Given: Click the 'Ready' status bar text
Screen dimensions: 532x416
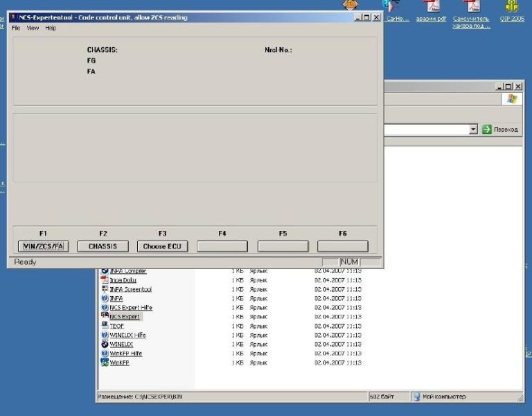Looking at the screenshot, I should tap(25, 262).
